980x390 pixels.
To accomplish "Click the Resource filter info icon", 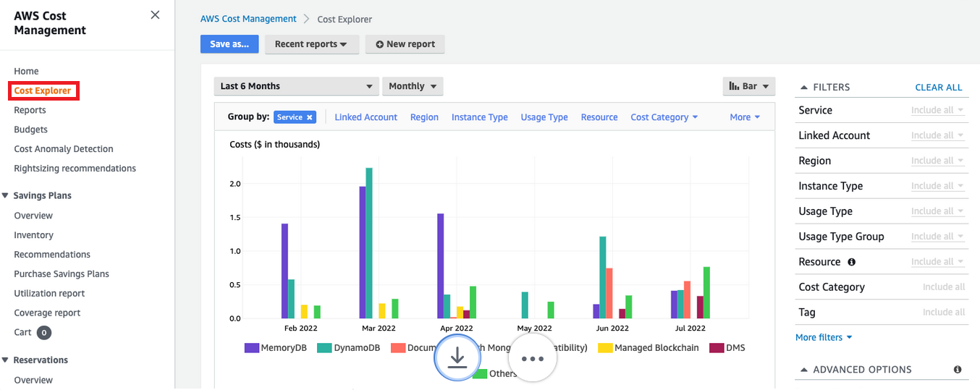I will [x=851, y=262].
